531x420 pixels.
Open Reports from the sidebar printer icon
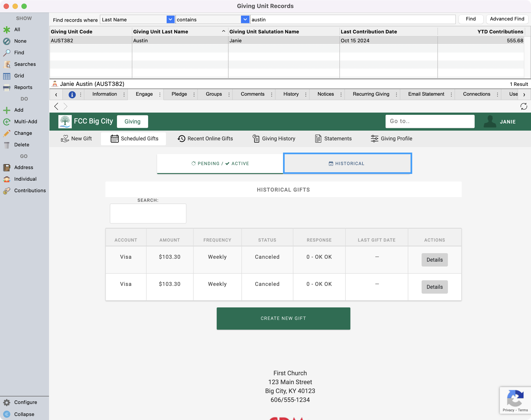[x=7, y=87]
